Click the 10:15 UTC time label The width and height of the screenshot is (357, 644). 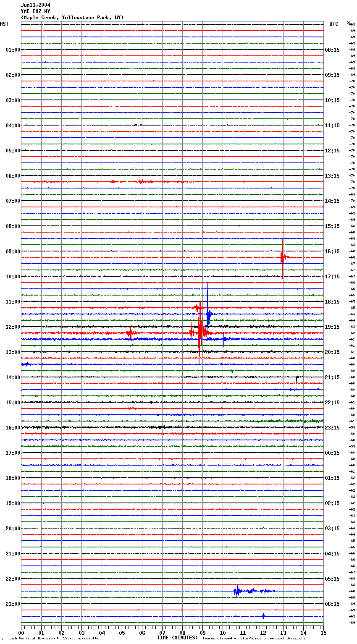(x=332, y=100)
